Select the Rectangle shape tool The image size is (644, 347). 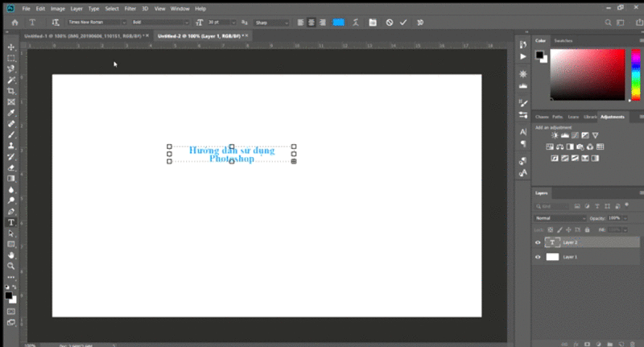tap(11, 244)
